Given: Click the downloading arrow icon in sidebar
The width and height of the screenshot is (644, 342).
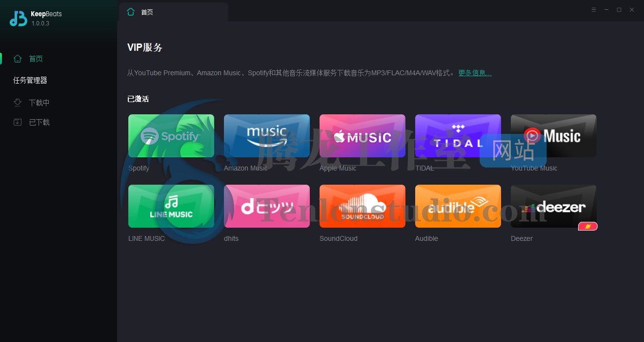Looking at the screenshot, I should pos(18,103).
